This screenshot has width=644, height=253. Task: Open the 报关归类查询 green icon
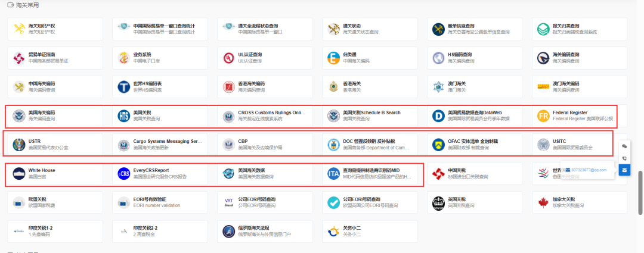543,29
